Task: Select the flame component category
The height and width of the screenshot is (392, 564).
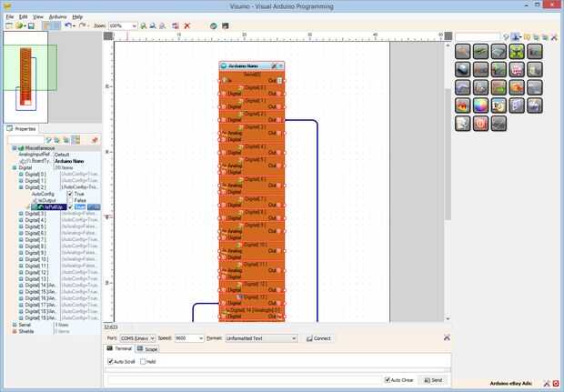Action: 462,106
